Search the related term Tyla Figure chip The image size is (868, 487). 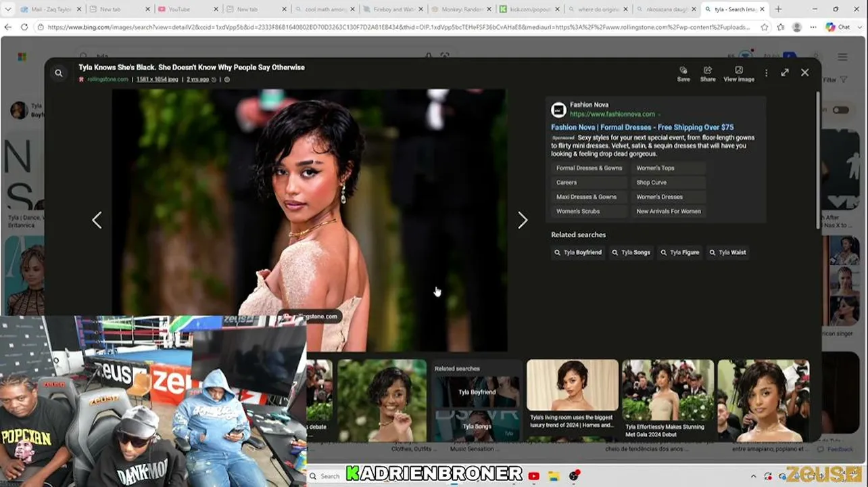(679, 252)
